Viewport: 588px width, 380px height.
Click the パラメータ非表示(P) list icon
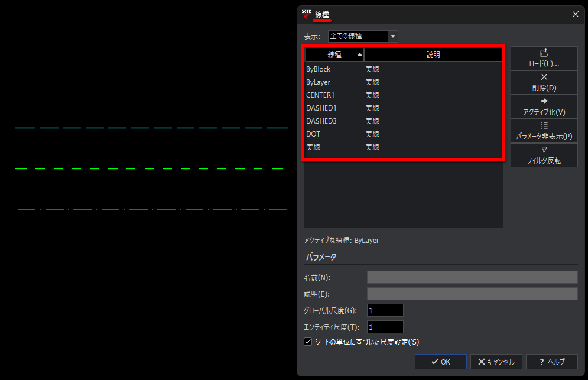tap(544, 125)
